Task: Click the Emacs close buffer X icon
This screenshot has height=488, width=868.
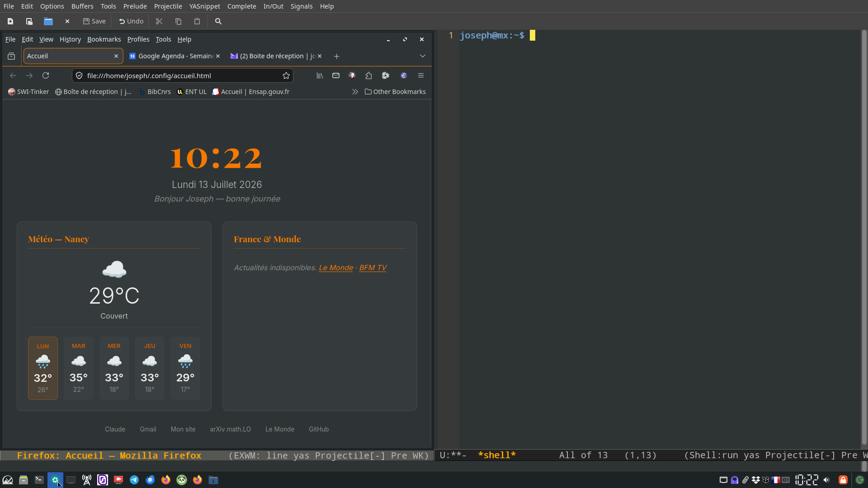Action: coord(67,21)
